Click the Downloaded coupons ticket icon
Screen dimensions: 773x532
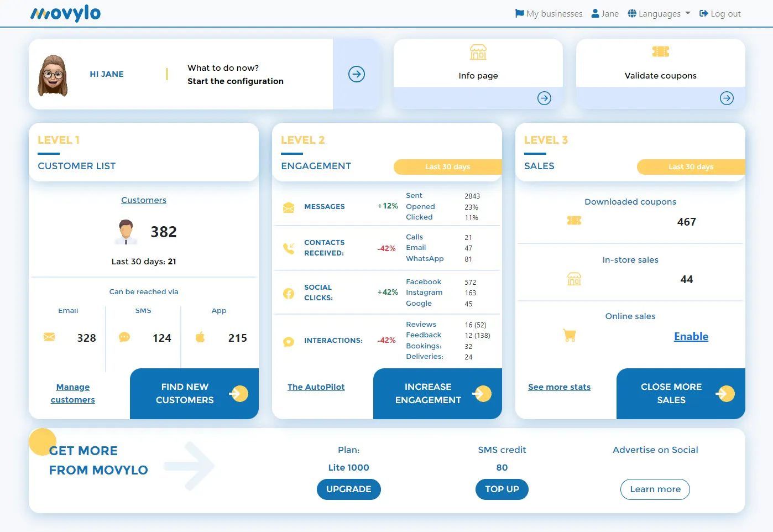tap(574, 221)
